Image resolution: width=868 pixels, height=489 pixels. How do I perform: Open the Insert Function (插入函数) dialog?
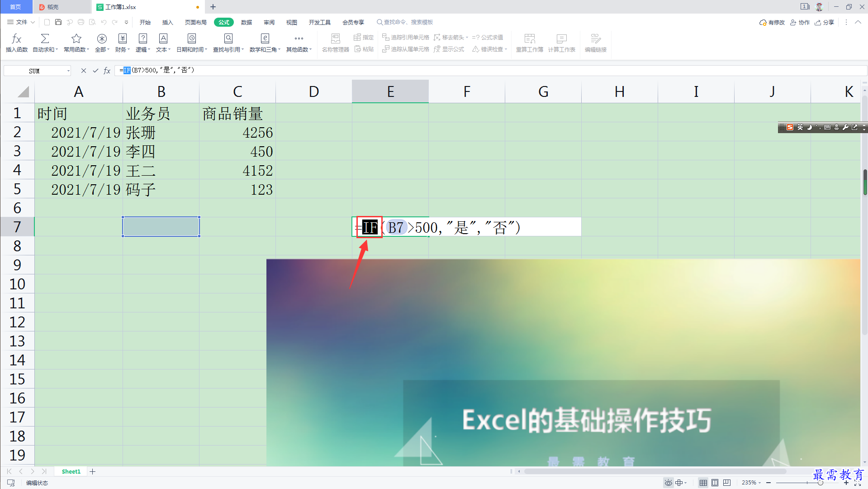(x=17, y=43)
